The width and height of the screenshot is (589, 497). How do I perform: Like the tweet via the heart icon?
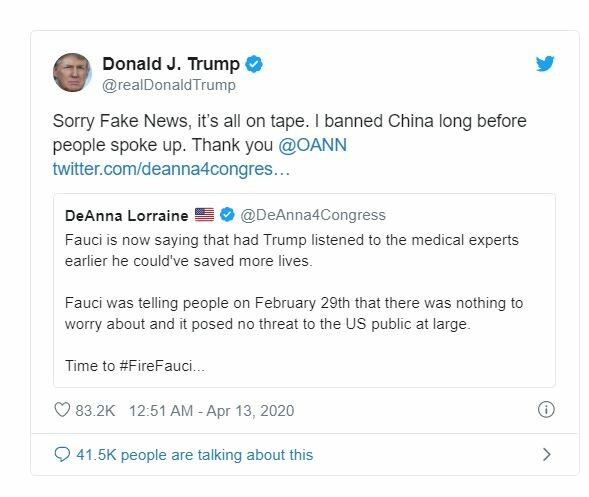(x=62, y=410)
